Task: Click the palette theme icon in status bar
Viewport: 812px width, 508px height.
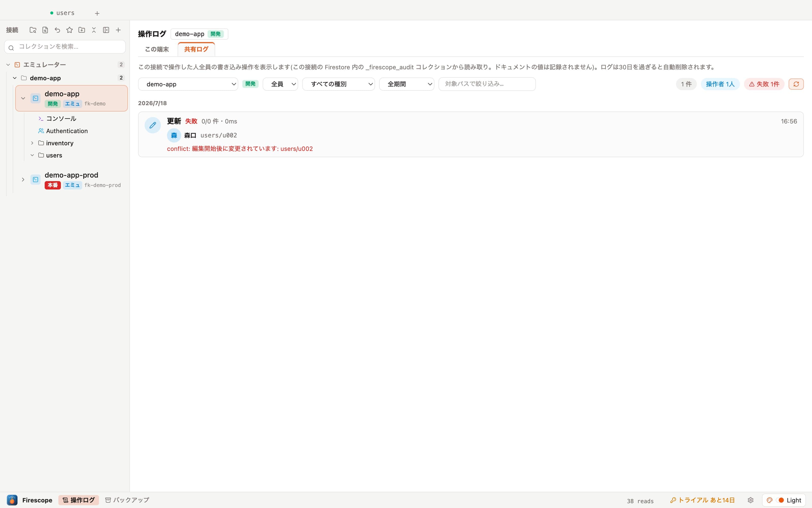Action: [x=769, y=500]
